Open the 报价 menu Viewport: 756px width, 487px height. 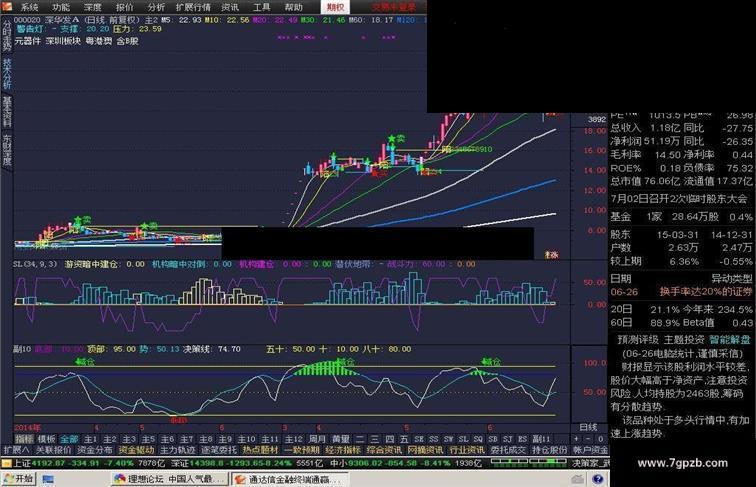[124, 7]
